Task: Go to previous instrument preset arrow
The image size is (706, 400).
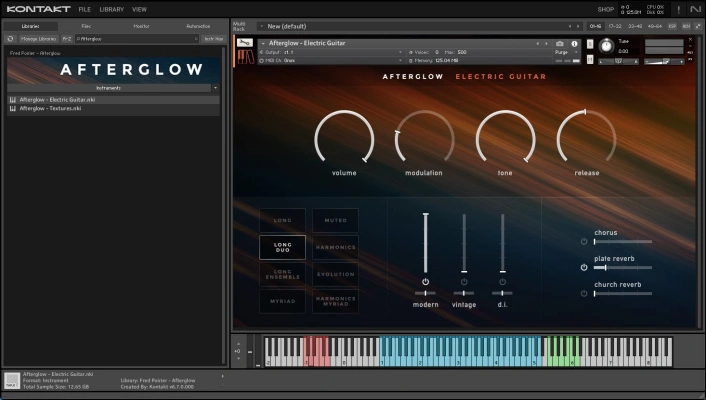Action: click(537, 44)
